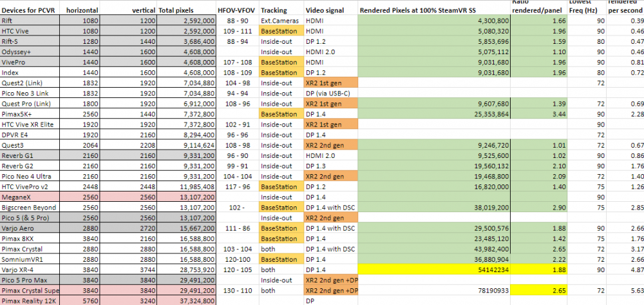Click total pixels value '3,686,400'

click(186, 41)
